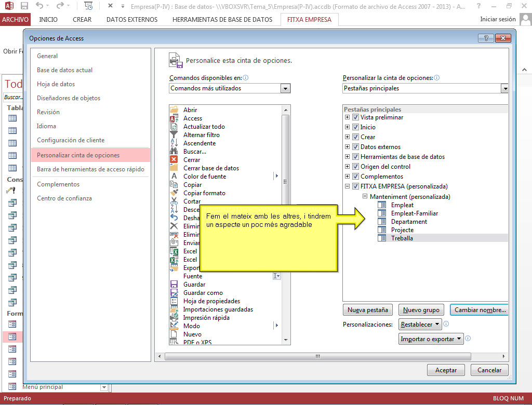Image resolution: width=532 pixels, height=405 pixels.
Task: Toggle the Datos externos checkbox
Action: click(355, 146)
